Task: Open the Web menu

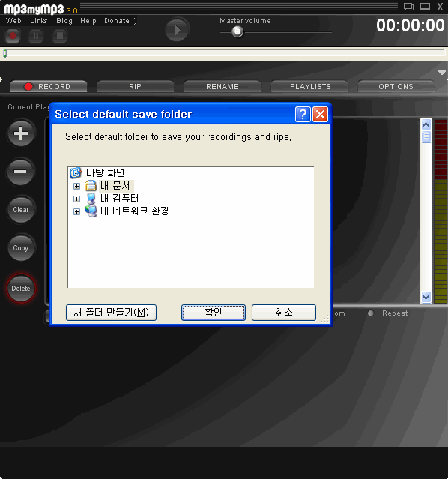Action: point(13,21)
